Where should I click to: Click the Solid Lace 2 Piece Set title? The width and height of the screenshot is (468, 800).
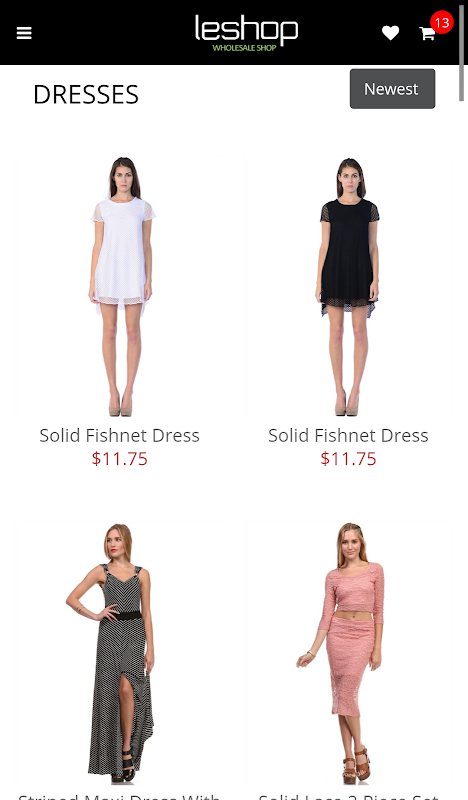[348, 796]
